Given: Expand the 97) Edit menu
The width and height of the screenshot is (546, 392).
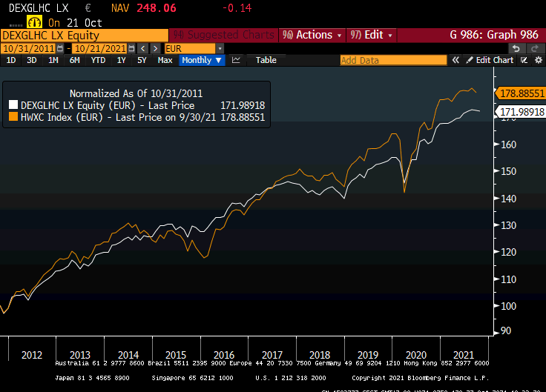Looking at the screenshot, I should click(371, 35).
